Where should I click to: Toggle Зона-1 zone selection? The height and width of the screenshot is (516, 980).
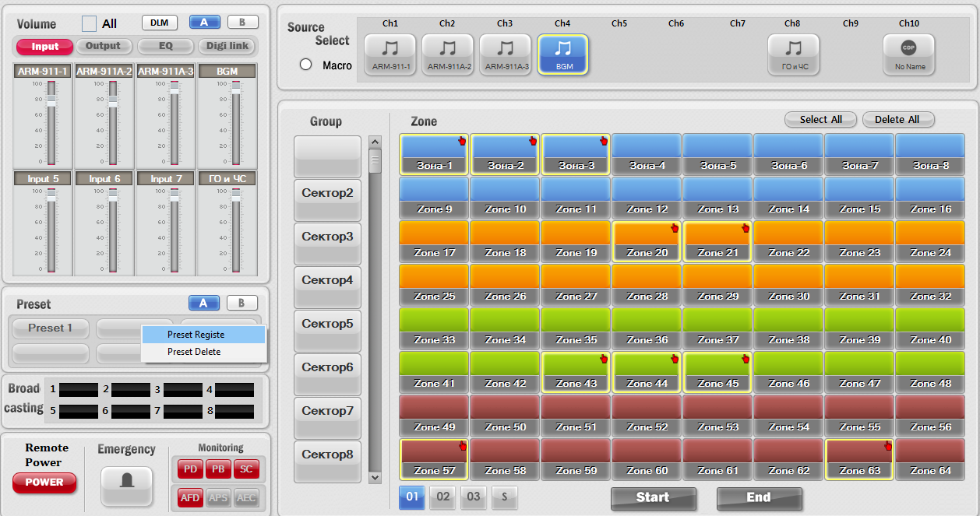coord(434,154)
